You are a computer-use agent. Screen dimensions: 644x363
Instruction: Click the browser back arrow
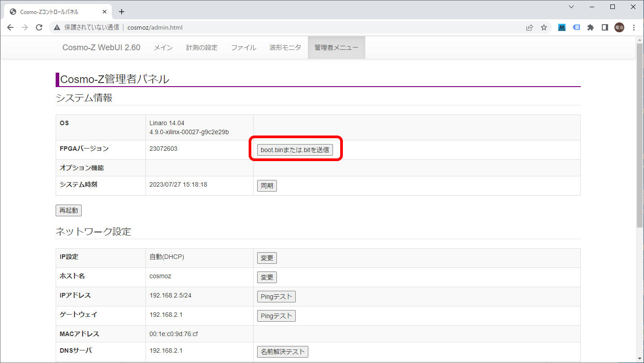point(10,27)
